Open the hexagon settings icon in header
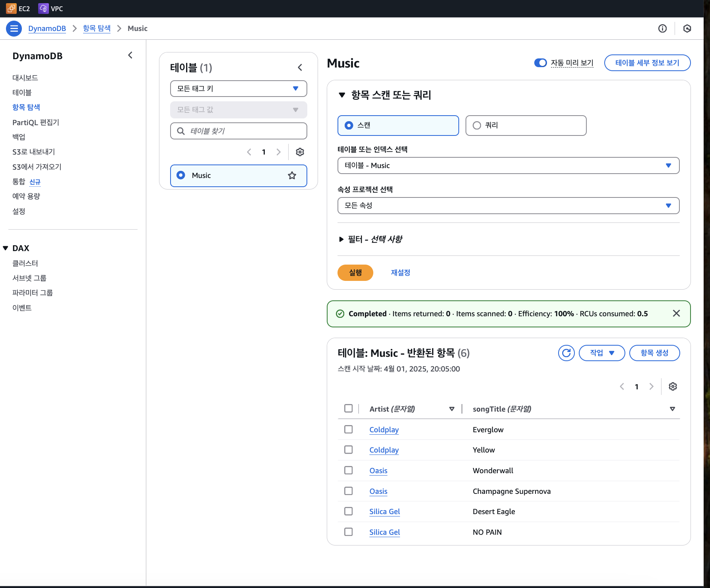Viewport: 710px width, 588px height. point(687,29)
